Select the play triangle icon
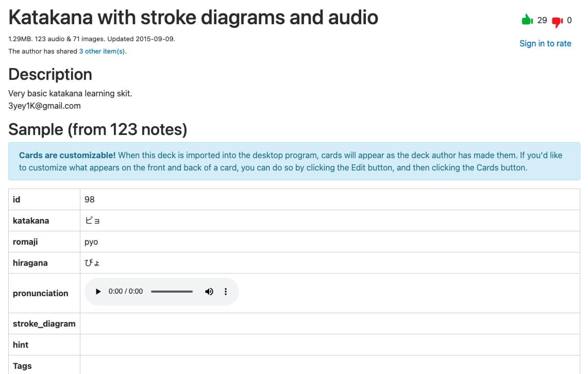This screenshot has width=588, height=374. 98,292
